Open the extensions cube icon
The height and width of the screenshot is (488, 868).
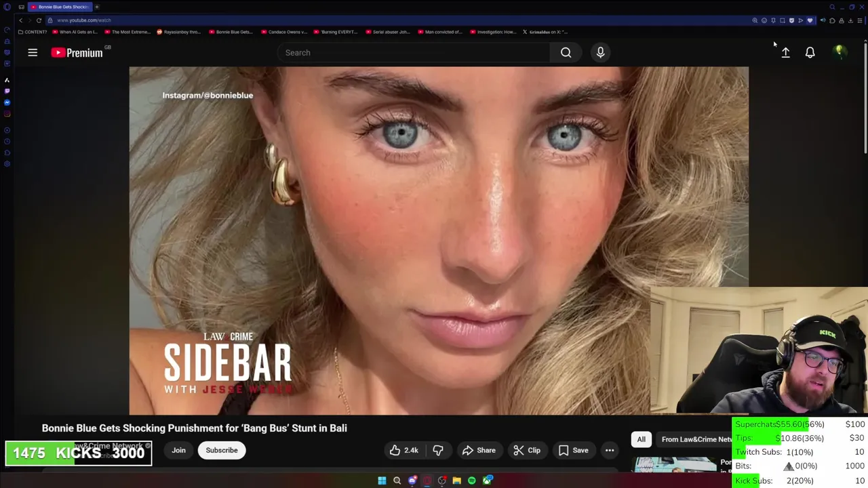832,20
